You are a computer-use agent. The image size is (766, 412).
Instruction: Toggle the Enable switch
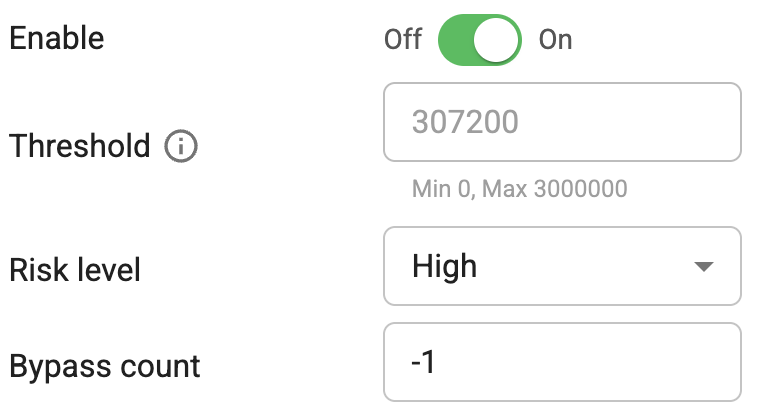click(480, 40)
